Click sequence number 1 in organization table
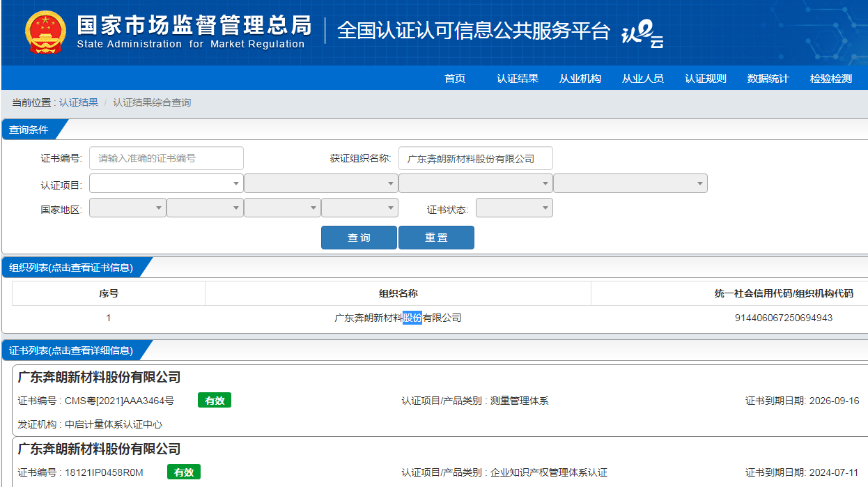868x487 pixels. coord(109,318)
